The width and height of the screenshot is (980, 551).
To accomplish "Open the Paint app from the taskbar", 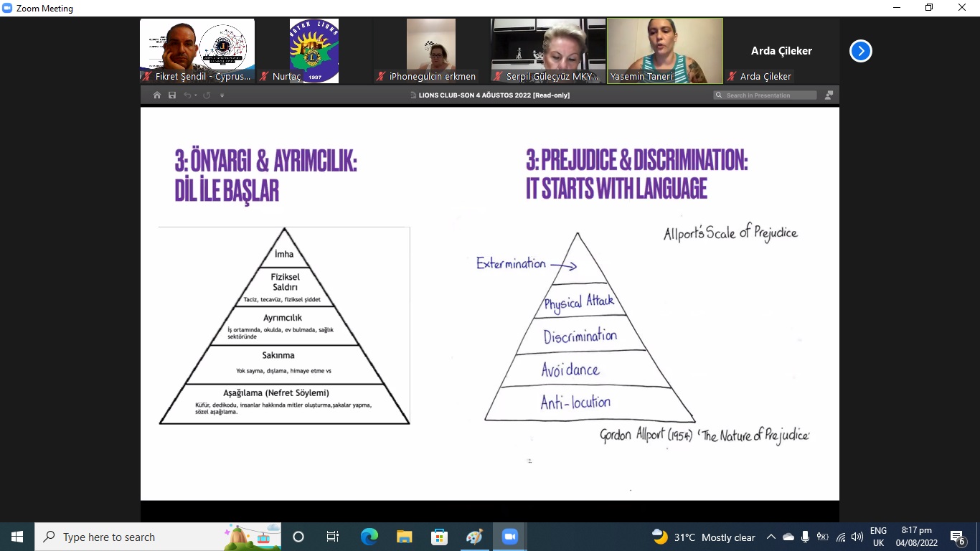I will [x=474, y=537].
